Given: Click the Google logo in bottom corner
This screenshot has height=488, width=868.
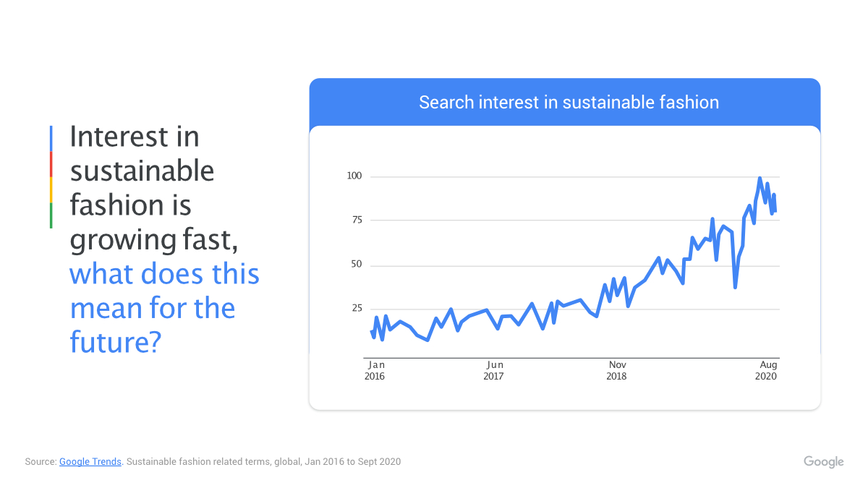Looking at the screenshot, I should click(x=823, y=462).
